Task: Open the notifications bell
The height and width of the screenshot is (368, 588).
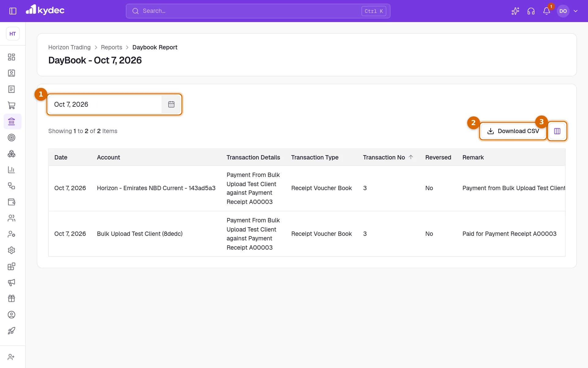Action: pos(547,11)
